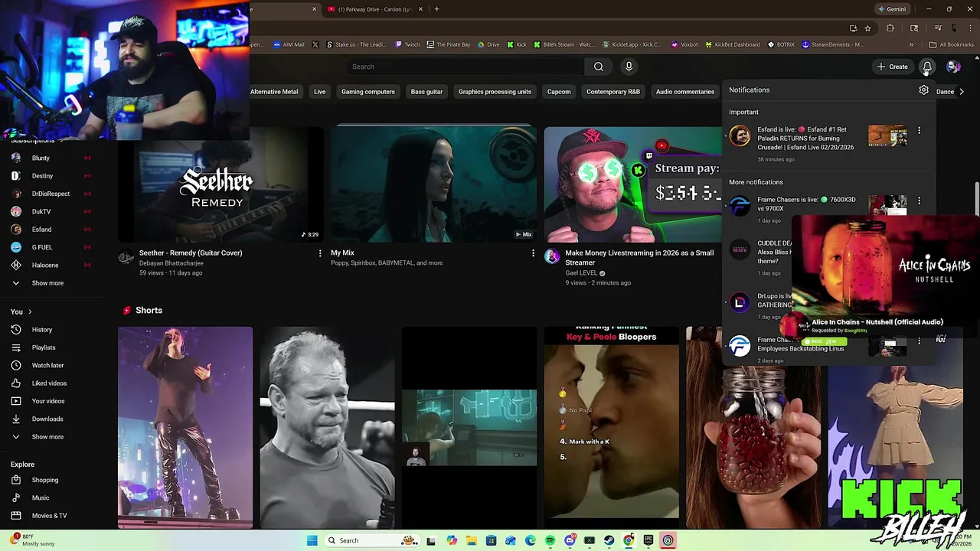The image size is (980, 551).
Task: Open notification settings gear
Action: (x=924, y=90)
